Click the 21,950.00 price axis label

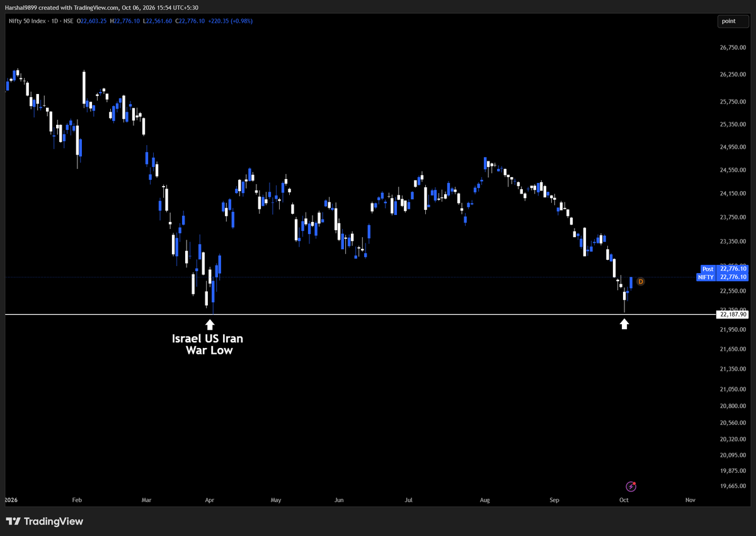coord(733,330)
